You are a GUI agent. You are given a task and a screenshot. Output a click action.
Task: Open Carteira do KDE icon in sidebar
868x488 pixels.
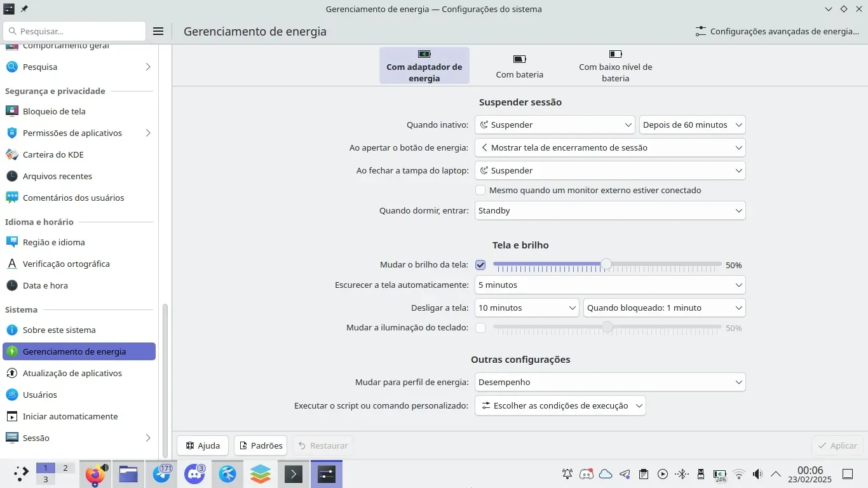pyautogui.click(x=12, y=154)
